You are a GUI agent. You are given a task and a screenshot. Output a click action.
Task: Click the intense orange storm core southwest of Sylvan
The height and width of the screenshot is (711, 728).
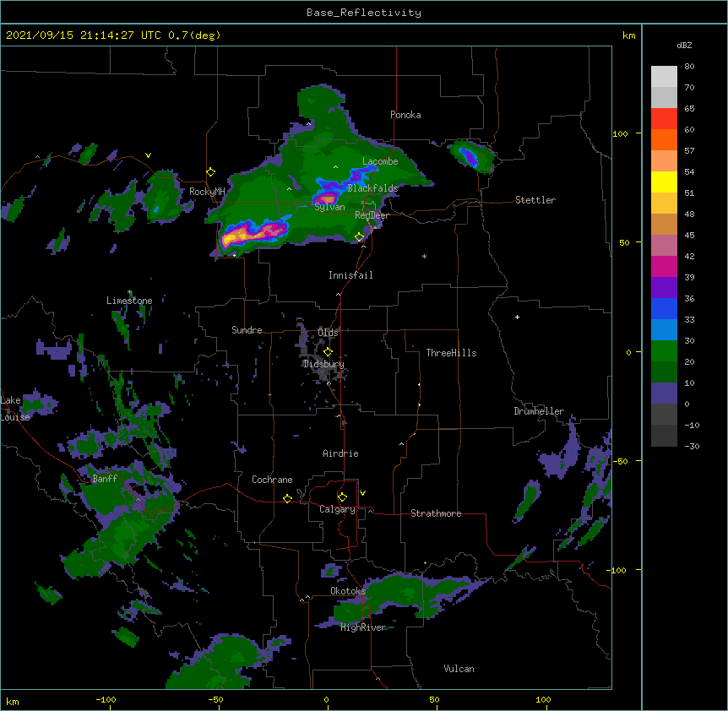pyautogui.click(x=237, y=236)
